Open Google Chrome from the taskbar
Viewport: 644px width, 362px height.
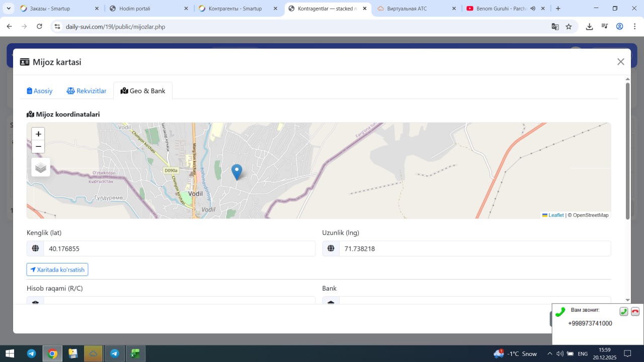[x=52, y=353]
